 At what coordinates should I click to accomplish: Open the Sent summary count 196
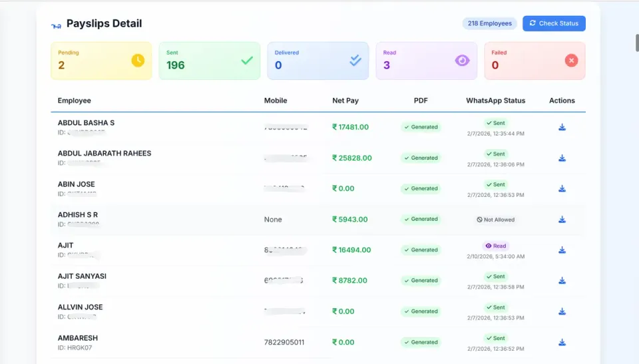click(175, 65)
